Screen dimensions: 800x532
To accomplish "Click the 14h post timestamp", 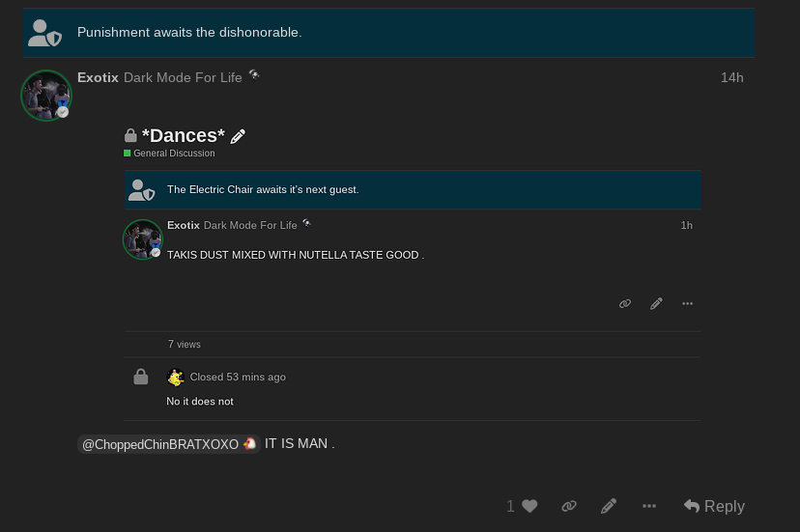I will (731, 77).
